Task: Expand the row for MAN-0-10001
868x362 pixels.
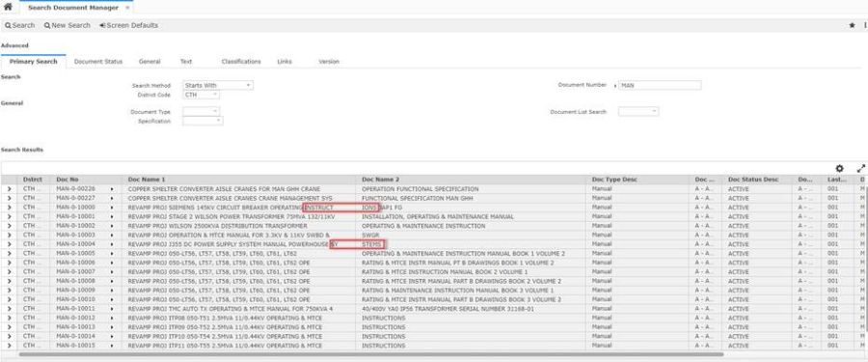Action: pyautogui.click(x=9, y=217)
